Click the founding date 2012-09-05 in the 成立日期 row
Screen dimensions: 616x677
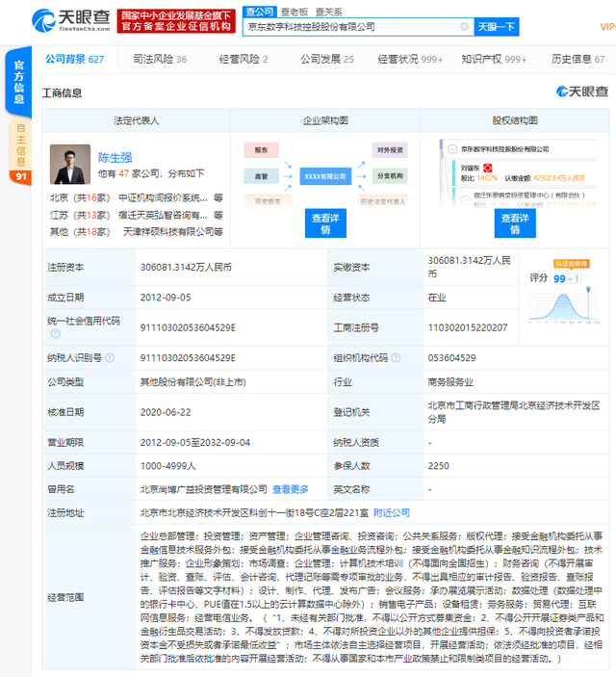point(166,297)
